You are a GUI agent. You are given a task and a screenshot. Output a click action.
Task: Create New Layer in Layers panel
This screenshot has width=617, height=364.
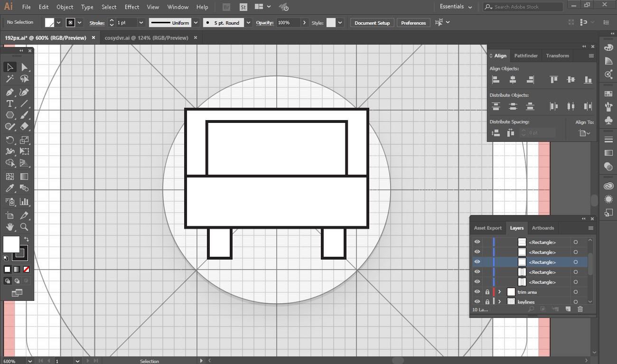point(568,309)
